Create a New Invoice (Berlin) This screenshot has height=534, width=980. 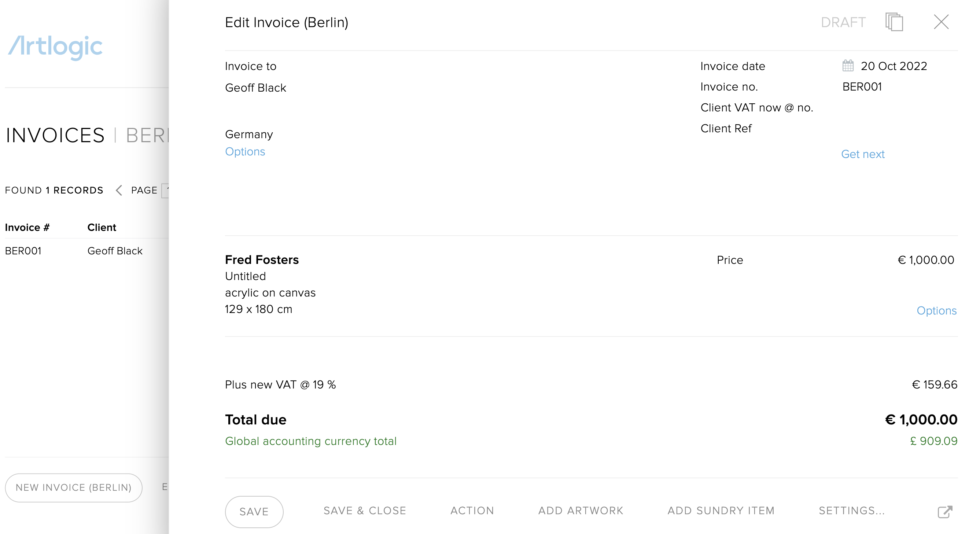click(73, 487)
